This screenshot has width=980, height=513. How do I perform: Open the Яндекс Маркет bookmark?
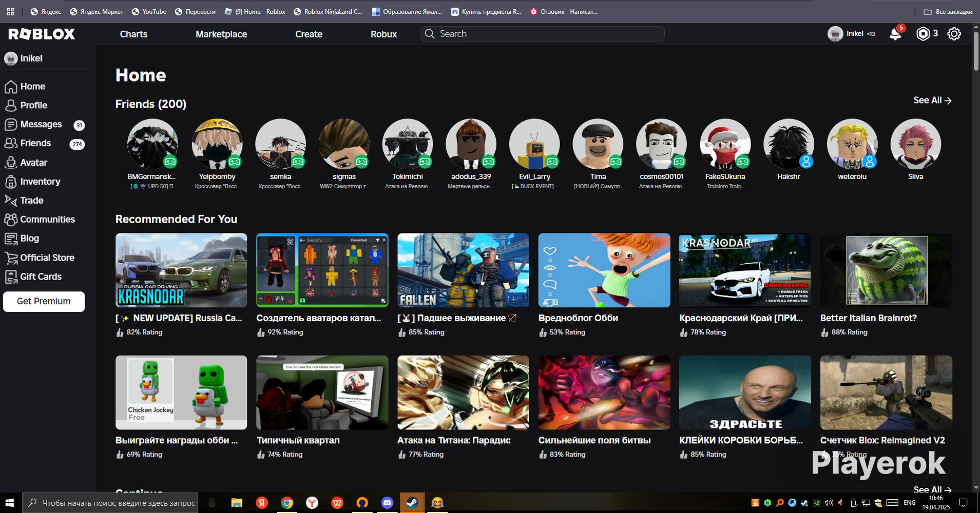pos(97,11)
